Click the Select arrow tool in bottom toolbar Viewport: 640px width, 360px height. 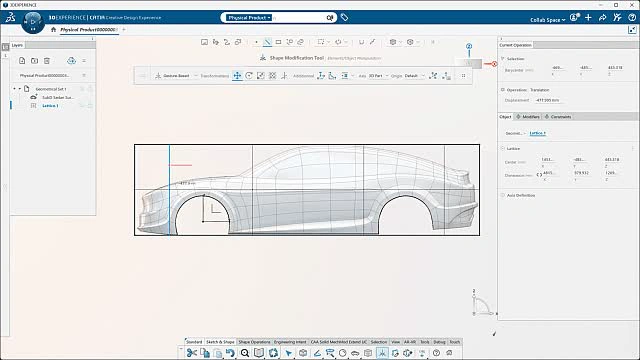pyautogui.click(x=289, y=353)
